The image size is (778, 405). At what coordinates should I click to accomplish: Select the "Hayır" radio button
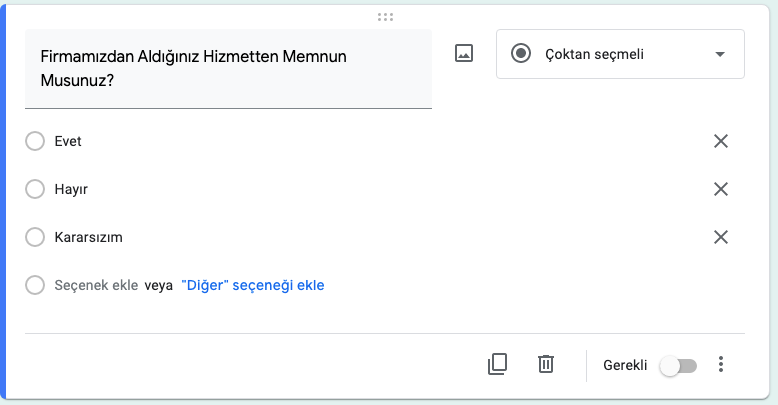click(35, 189)
